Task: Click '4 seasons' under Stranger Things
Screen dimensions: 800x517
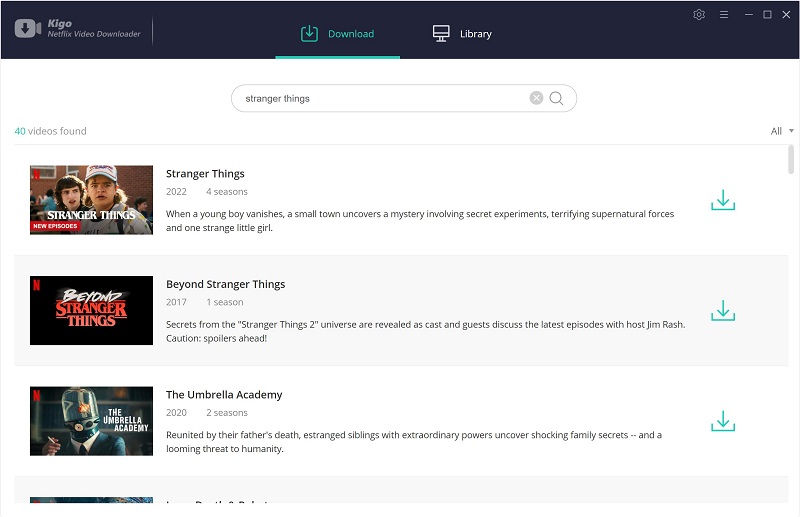Action: (227, 192)
